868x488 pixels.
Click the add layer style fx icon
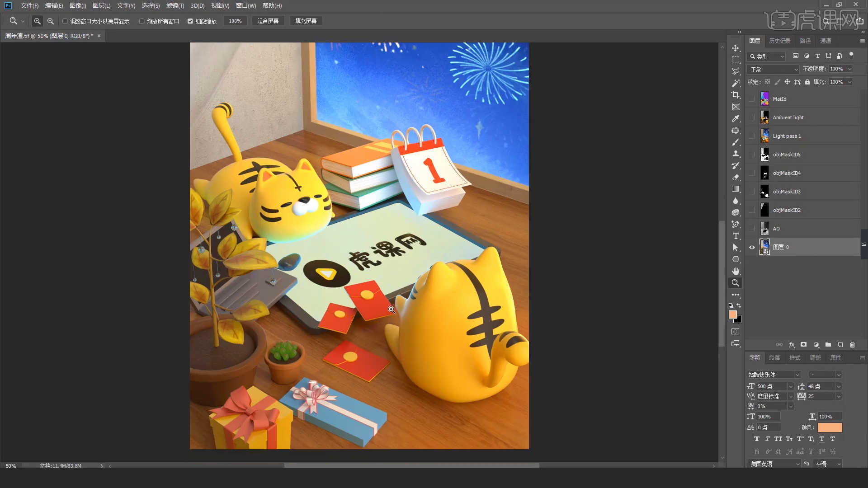coord(792,345)
